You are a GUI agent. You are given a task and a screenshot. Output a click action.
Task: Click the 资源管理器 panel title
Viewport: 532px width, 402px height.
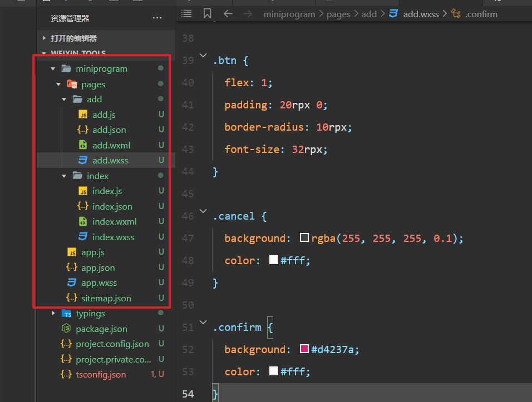click(70, 18)
